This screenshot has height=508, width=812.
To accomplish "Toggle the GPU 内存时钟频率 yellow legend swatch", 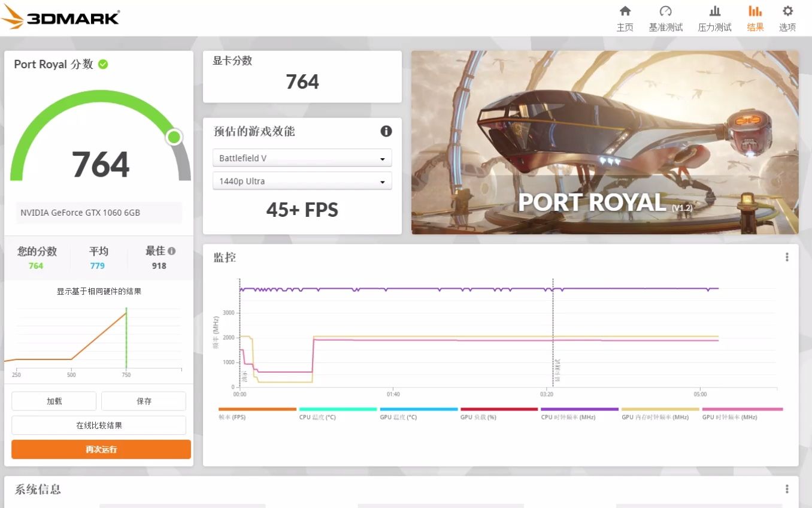I will pyautogui.click(x=660, y=409).
